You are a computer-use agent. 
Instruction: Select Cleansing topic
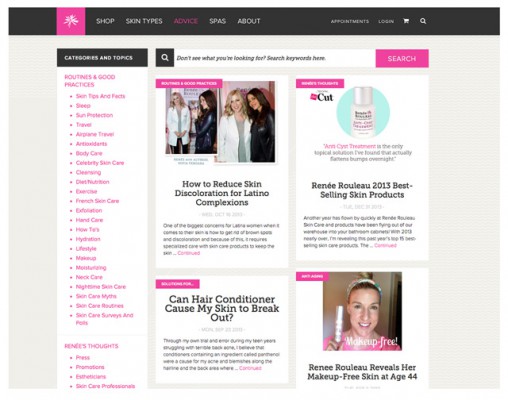pos(88,172)
